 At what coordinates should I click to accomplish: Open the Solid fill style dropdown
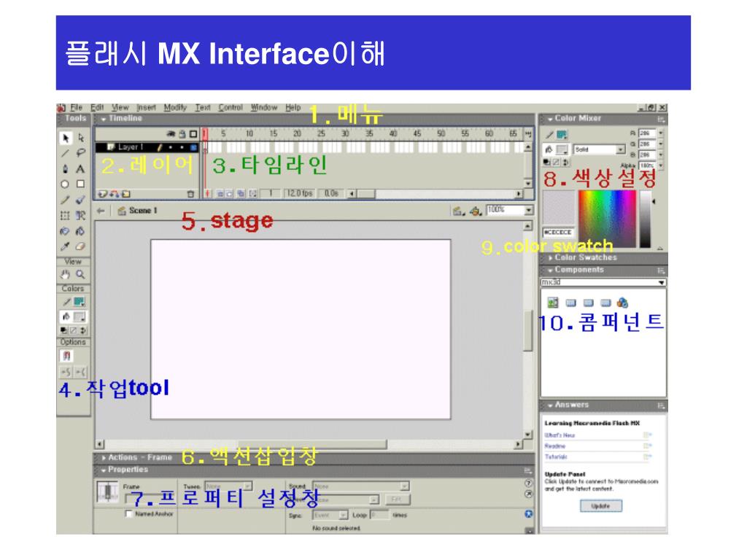coord(620,150)
